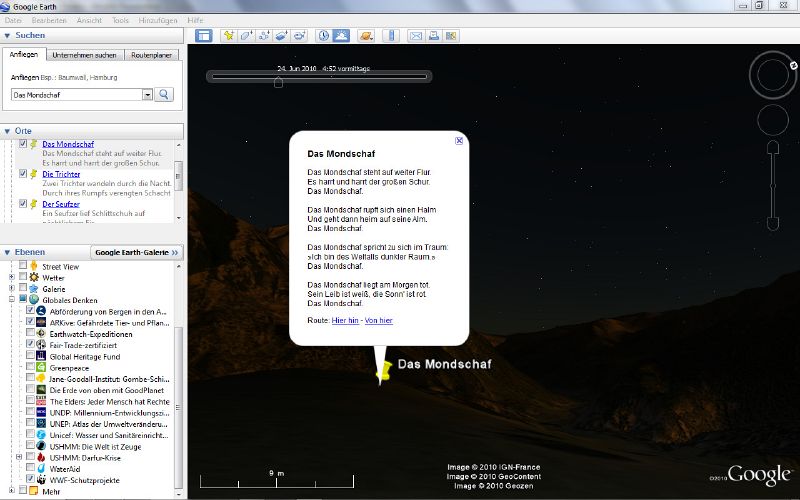Toggle the sidebar panel toolbar icon
The image size is (800, 500).
click(204, 36)
